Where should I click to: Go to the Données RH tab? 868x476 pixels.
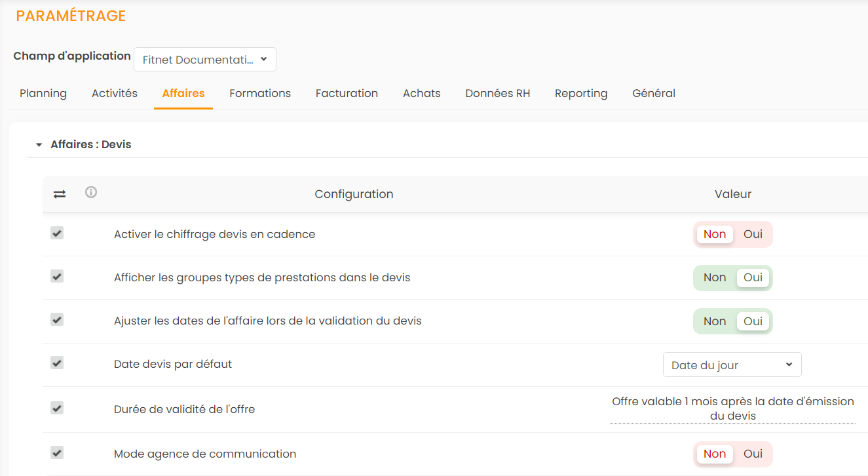[x=497, y=93]
